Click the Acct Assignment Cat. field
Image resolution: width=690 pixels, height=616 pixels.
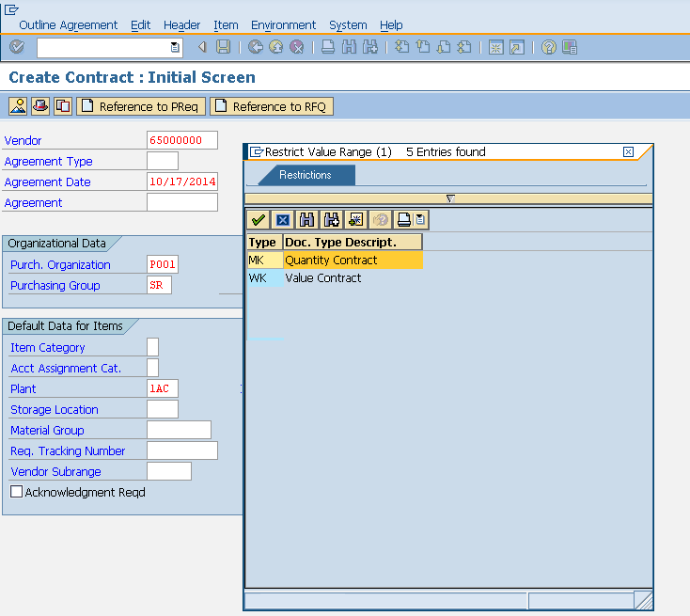click(x=152, y=368)
